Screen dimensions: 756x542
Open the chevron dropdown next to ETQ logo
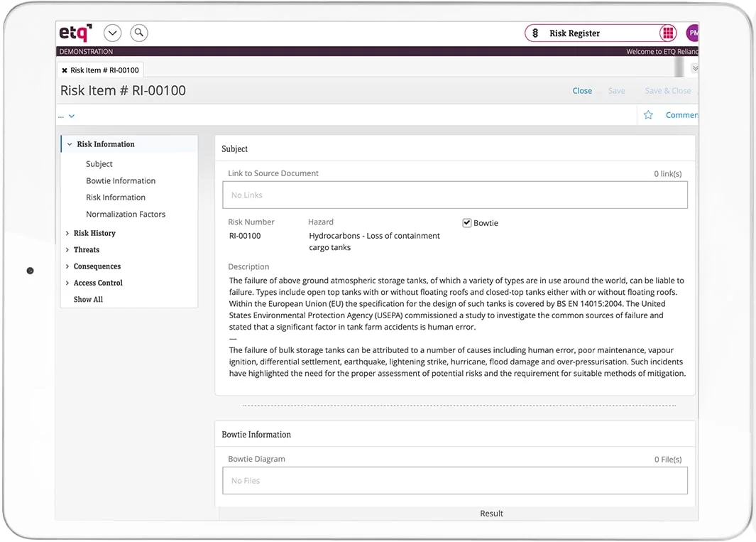[112, 32]
